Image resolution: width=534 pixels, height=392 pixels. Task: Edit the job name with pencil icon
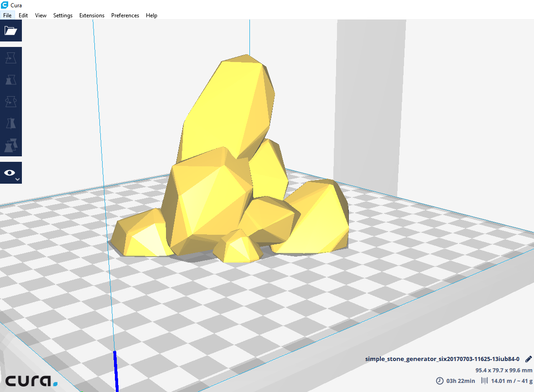click(529, 359)
